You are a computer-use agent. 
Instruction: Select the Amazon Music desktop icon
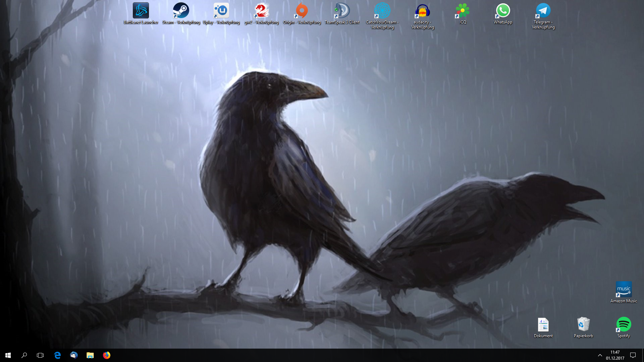(624, 289)
